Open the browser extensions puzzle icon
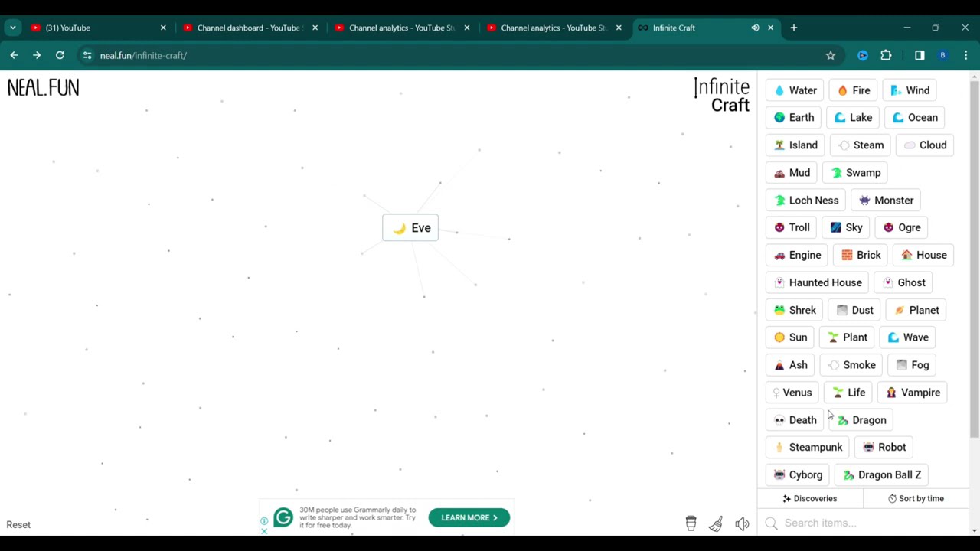Screen dimensions: 980x551 point(886,55)
